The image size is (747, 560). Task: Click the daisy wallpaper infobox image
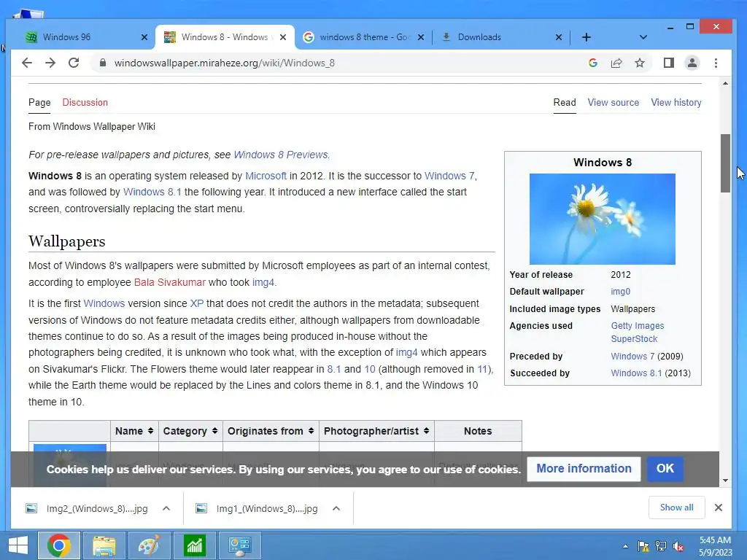pyautogui.click(x=602, y=219)
